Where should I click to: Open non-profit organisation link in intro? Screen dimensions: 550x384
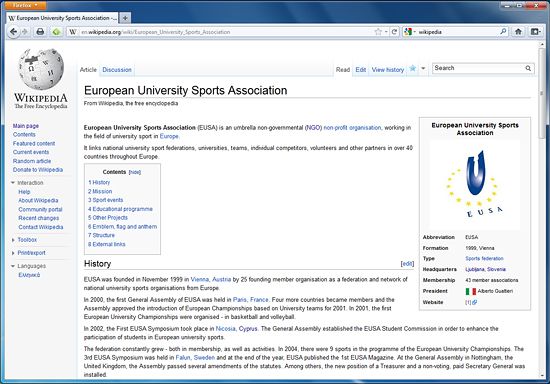pyautogui.click(x=352, y=128)
